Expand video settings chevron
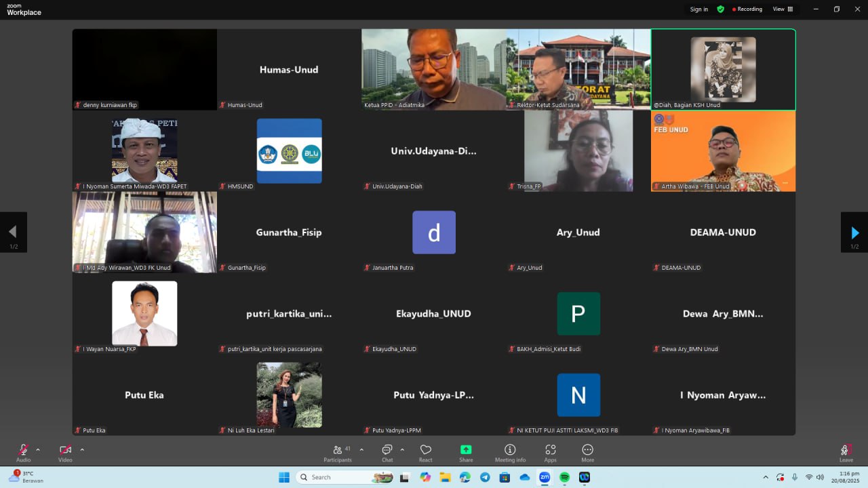Screen dimensions: 868x488 click(82, 449)
